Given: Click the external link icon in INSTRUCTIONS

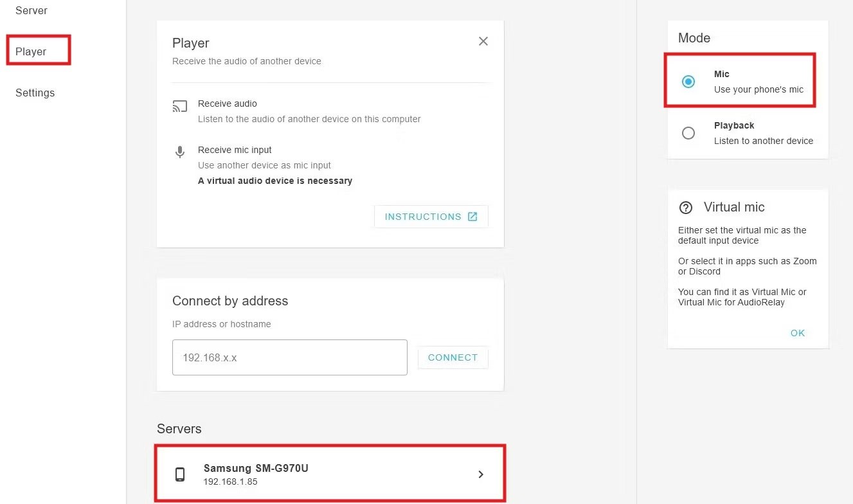Looking at the screenshot, I should (x=472, y=217).
